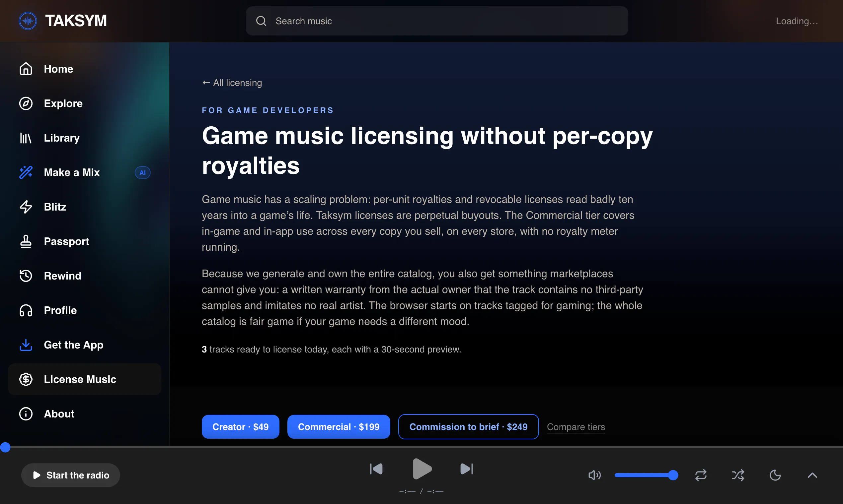The height and width of the screenshot is (504, 843).
Task: Open the About page
Action: [x=84, y=414]
